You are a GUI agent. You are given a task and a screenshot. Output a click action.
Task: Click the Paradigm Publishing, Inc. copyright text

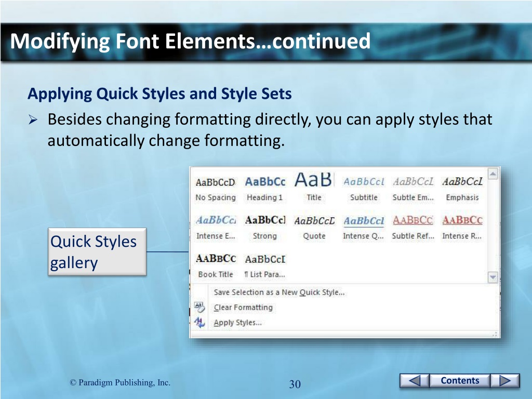120,382
